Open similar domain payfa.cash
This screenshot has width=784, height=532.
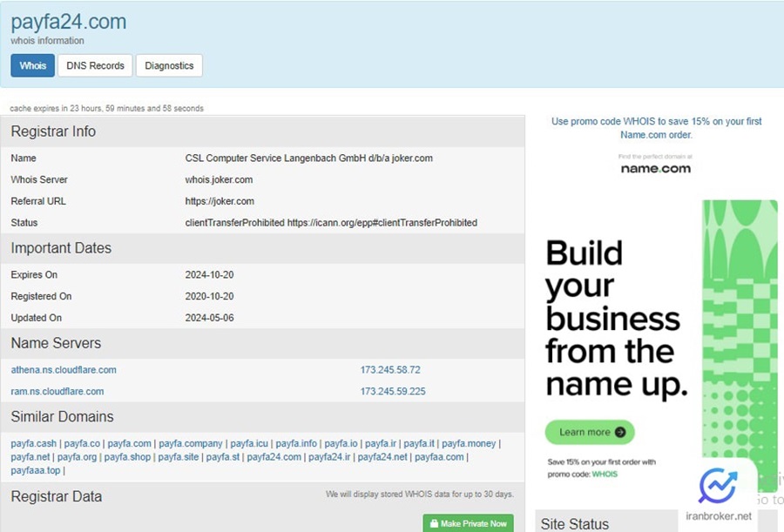(x=33, y=443)
